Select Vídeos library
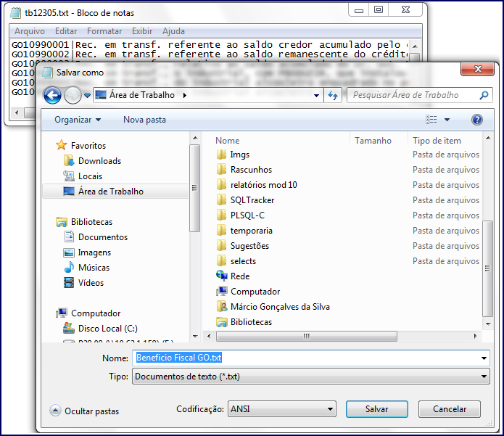 tap(91, 283)
